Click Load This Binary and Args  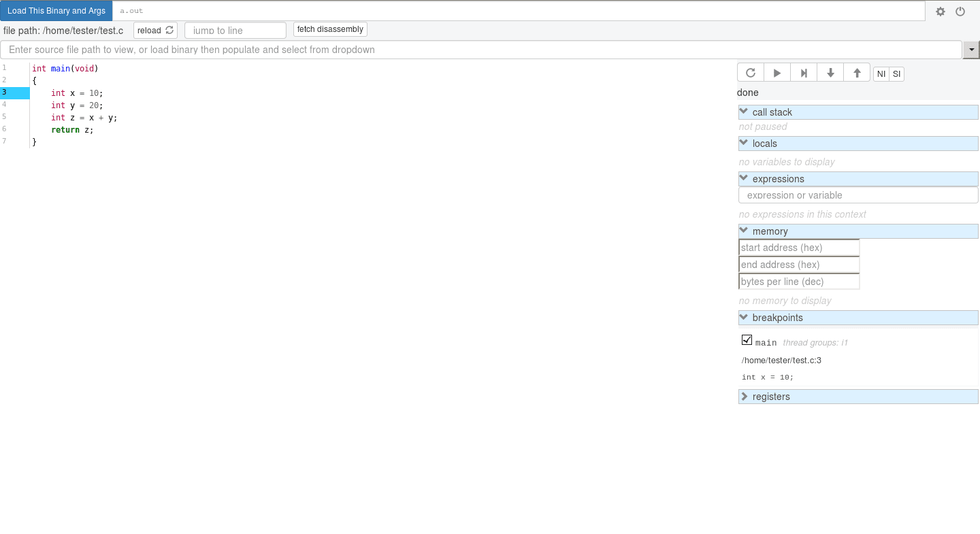56,11
